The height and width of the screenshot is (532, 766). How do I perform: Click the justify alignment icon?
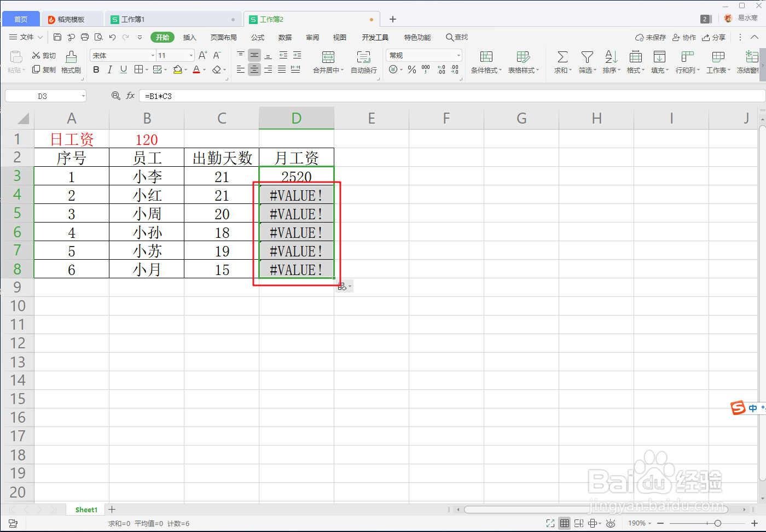click(282, 69)
